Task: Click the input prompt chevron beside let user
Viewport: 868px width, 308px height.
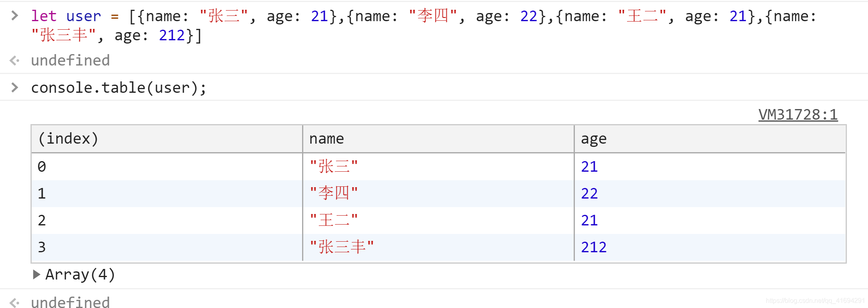Action: point(15,16)
